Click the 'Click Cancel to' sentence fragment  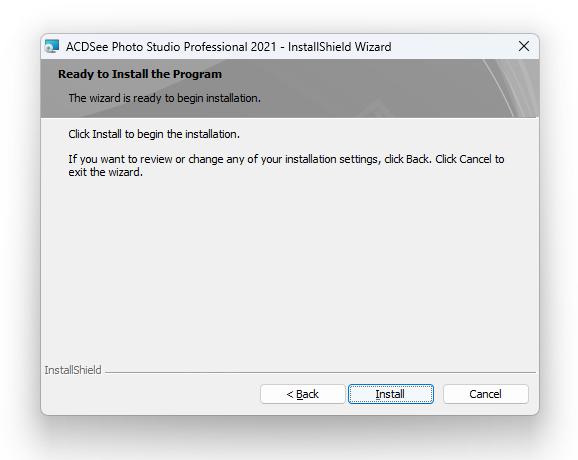pyautogui.click(x=470, y=159)
